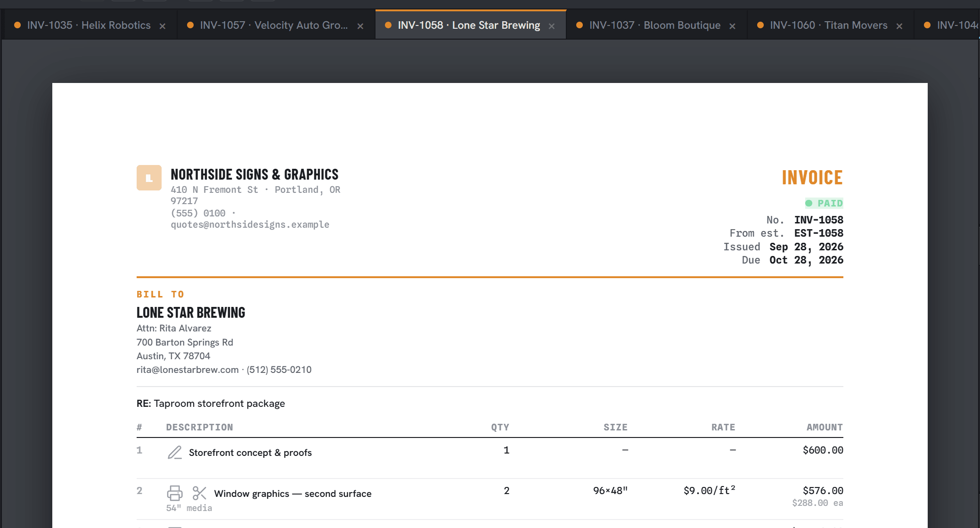The image size is (980, 528).
Task: Switch to the INV-1037 Bloom Boutique tab
Action: [x=656, y=25]
